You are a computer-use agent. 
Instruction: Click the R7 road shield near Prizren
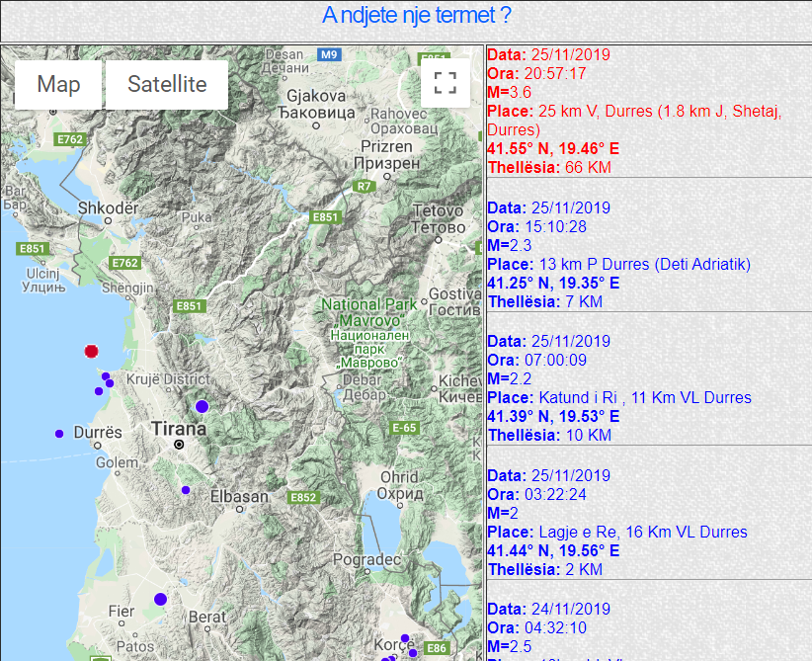point(365,186)
